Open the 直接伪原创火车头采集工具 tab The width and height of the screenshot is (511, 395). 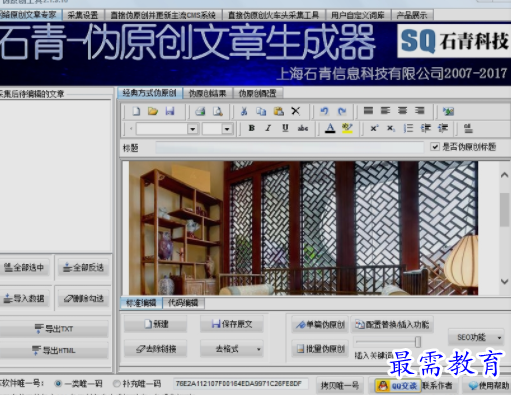(x=273, y=15)
